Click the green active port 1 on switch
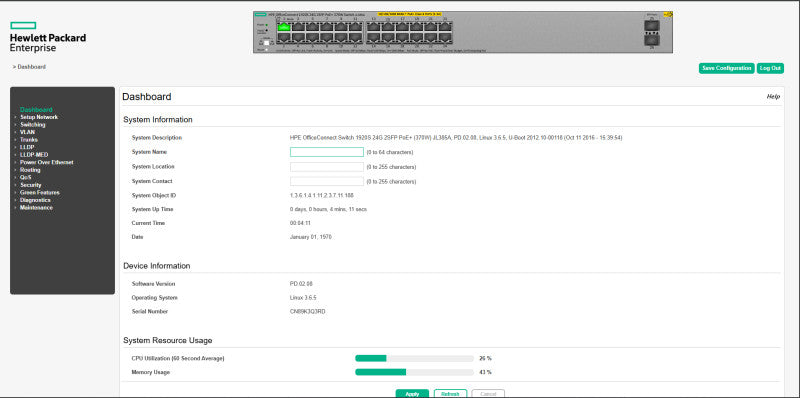Viewport: 800px width, 398px height. (284, 27)
